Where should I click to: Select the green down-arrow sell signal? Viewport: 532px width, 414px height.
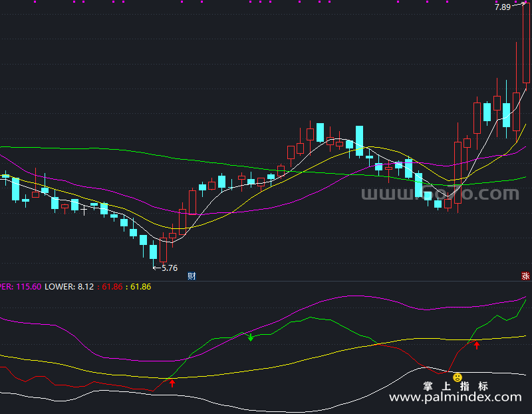tap(251, 337)
